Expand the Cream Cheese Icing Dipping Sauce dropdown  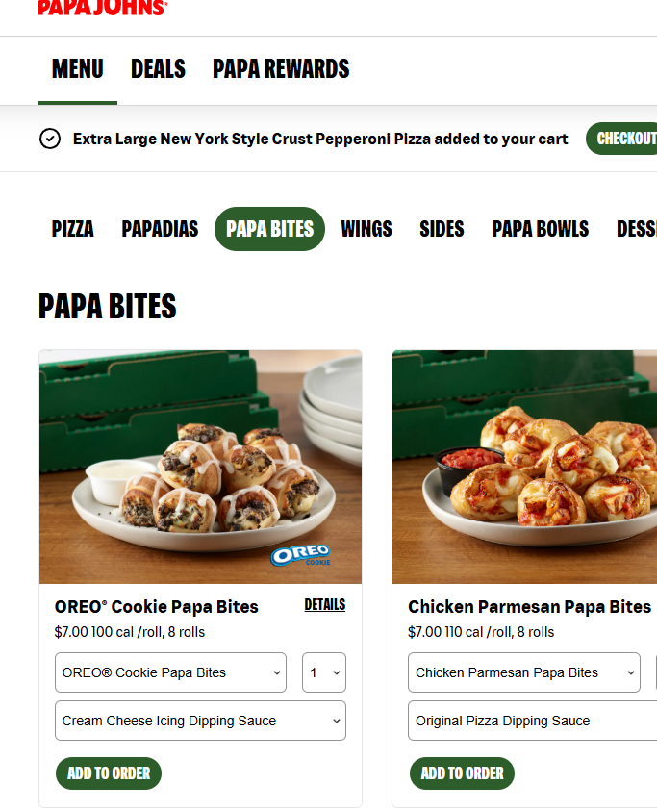tap(200, 721)
